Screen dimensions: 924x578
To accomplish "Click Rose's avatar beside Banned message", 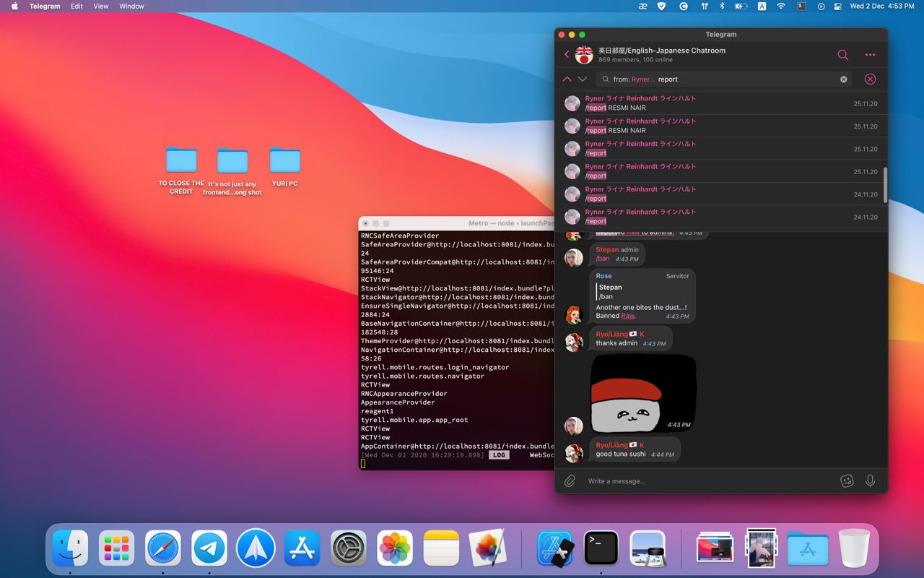I will pyautogui.click(x=574, y=314).
